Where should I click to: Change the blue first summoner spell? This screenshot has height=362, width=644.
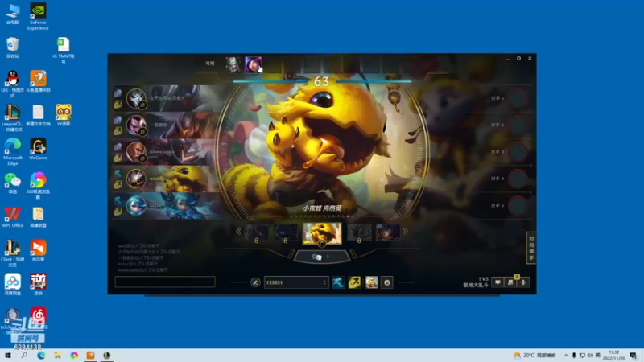338,282
